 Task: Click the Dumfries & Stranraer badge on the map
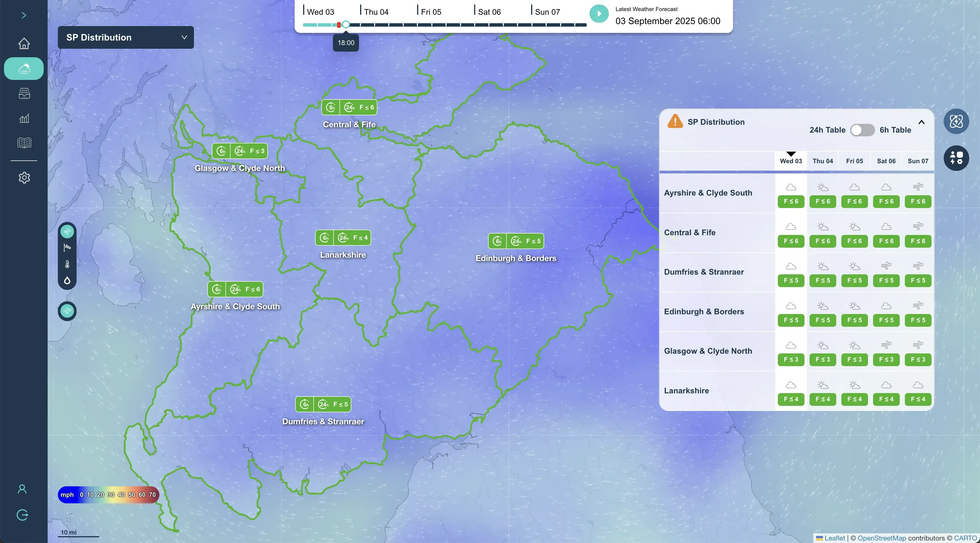pyautogui.click(x=323, y=404)
